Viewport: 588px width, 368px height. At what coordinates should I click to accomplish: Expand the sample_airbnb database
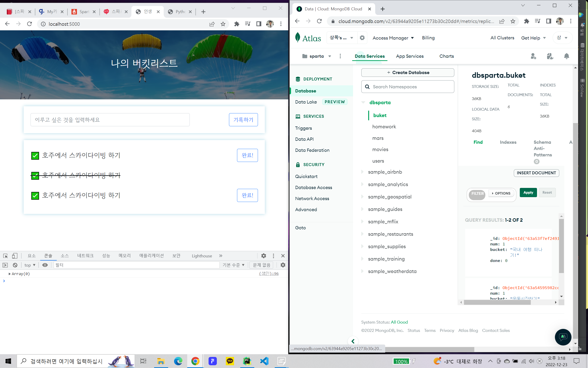pos(362,172)
